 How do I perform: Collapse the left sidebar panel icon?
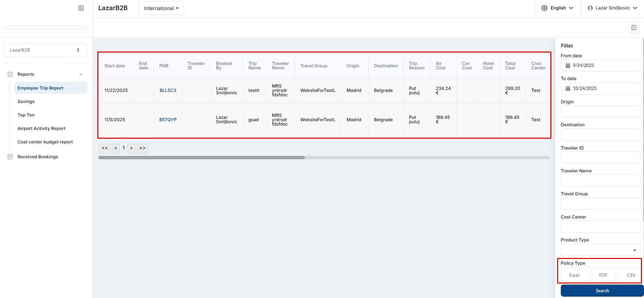coord(81,8)
